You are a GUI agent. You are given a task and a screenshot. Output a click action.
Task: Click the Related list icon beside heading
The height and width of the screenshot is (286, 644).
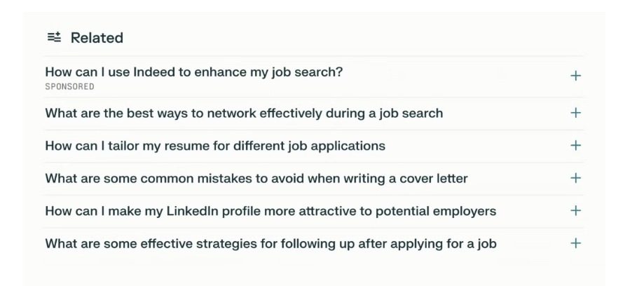click(54, 38)
